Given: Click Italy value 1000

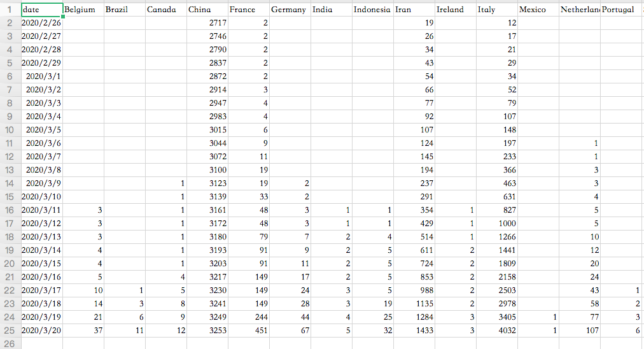Looking at the screenshot, I should tap(498, 224).
